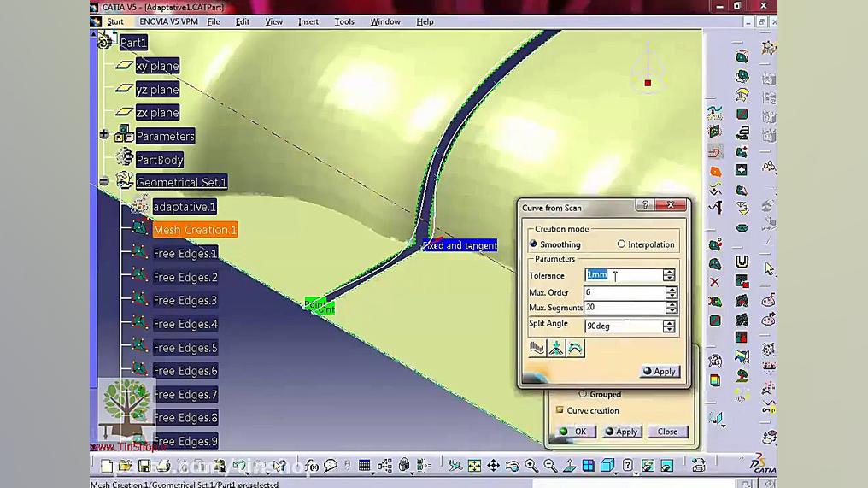Open the Insert menu

pyautogui.click(x=308, y=21)
